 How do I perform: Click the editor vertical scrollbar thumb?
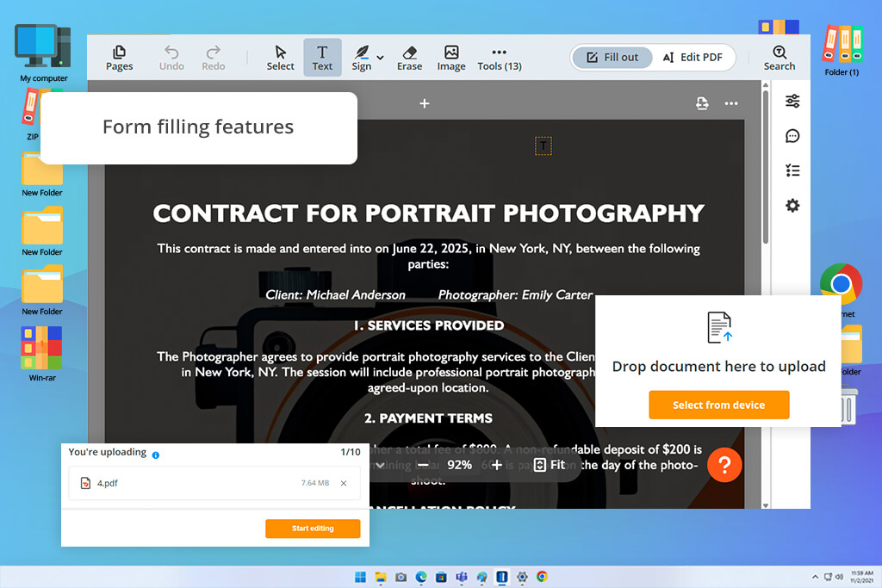(x=765, y=166)
